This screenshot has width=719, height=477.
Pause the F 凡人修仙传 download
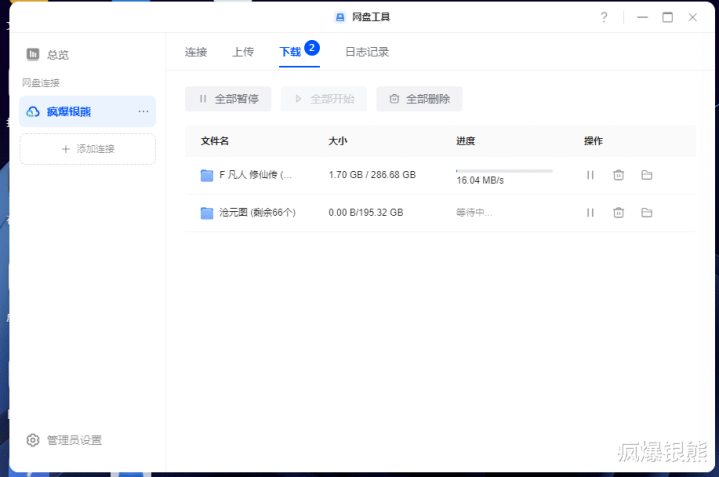(590, 175)
